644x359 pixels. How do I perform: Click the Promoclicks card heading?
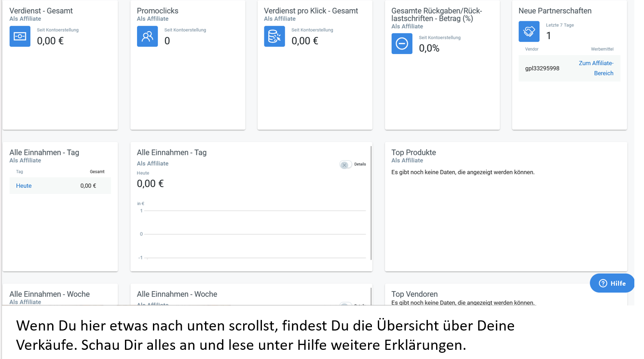[157, 11]
